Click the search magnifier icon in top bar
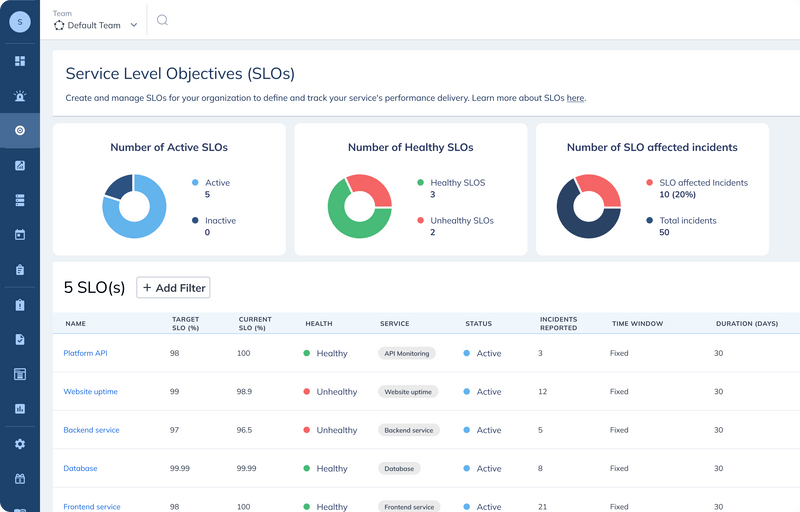The width and height of the screenshot is (800, 512). pyautogui.click(x=162, y=20)
